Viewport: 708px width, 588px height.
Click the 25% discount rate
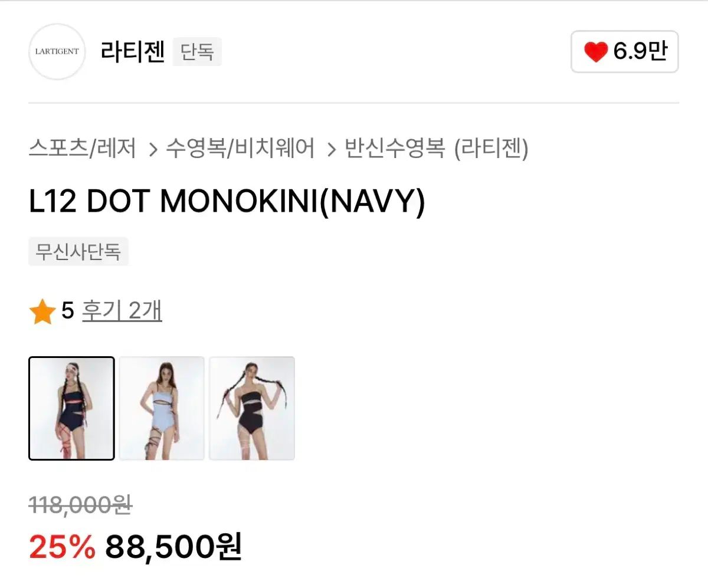pos(62,547)
